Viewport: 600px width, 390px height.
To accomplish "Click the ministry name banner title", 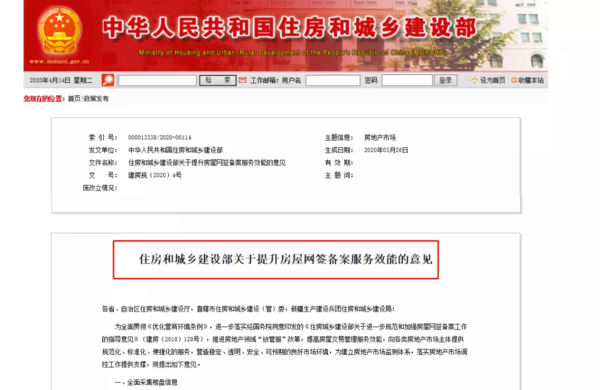I will (290, 28).
